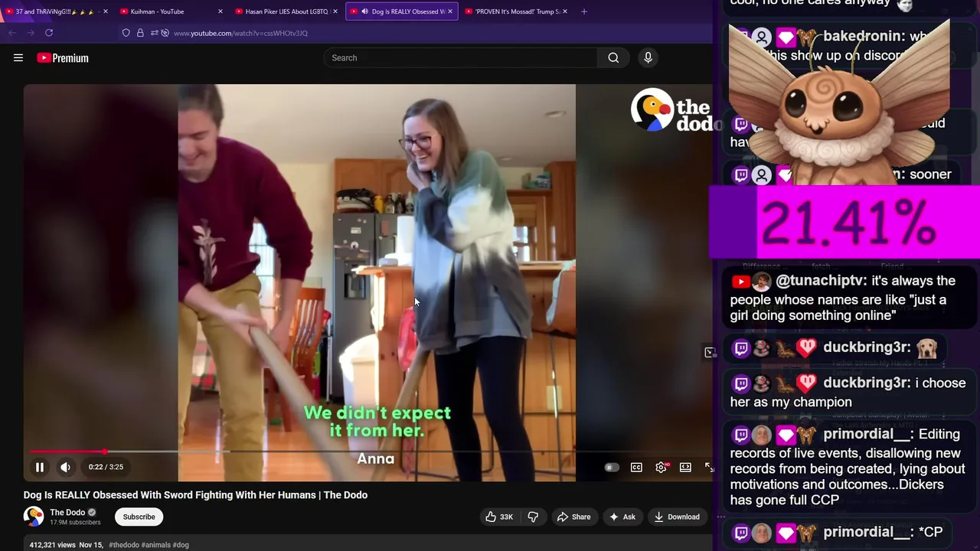Open the Ask AI button

[x=622, y=517]
